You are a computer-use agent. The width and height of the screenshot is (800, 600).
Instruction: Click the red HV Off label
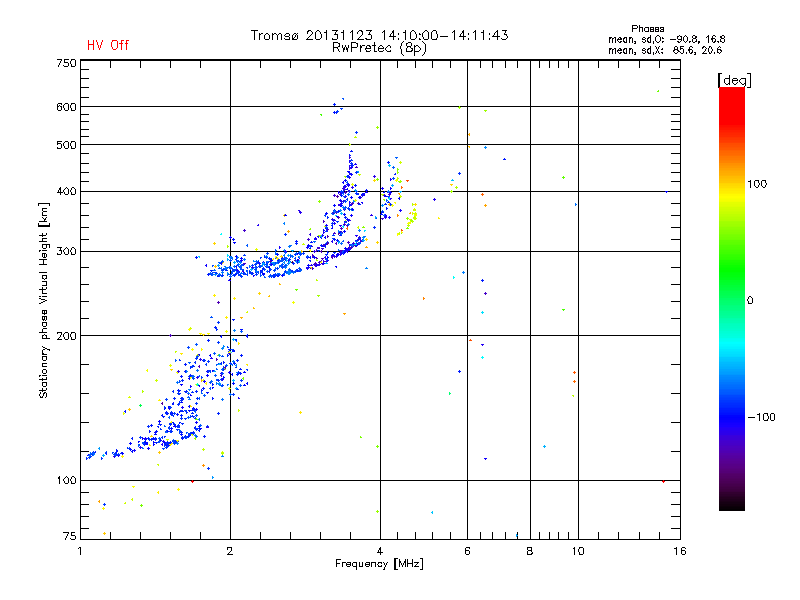tap(108, 45)
